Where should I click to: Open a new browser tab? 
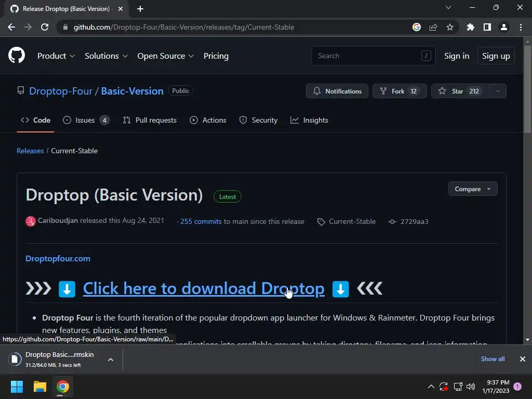click(x=140, y=9)
